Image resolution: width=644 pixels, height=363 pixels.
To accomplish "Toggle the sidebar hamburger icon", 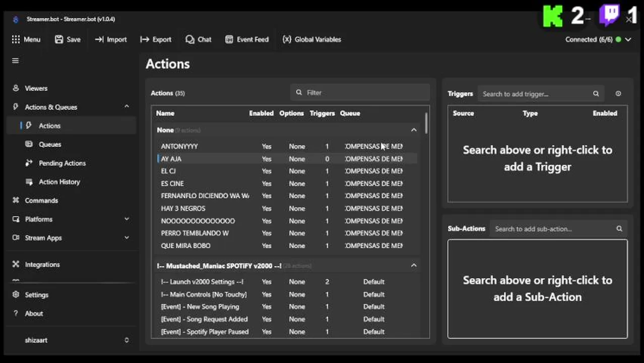I will point(16,60).
